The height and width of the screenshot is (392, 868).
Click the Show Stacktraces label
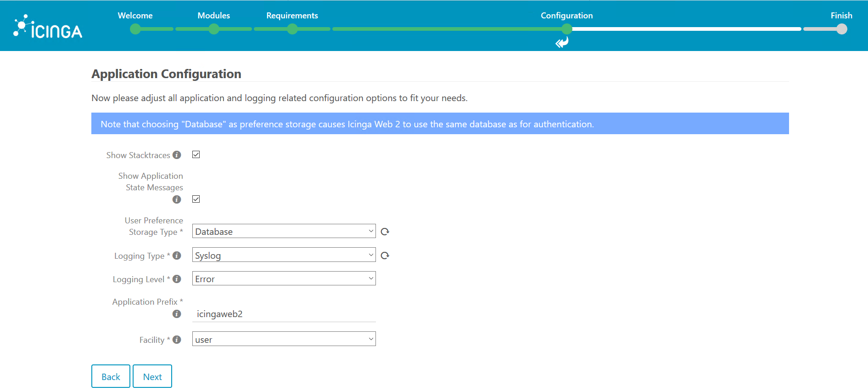pyautogui.click(x=138, y=155)
